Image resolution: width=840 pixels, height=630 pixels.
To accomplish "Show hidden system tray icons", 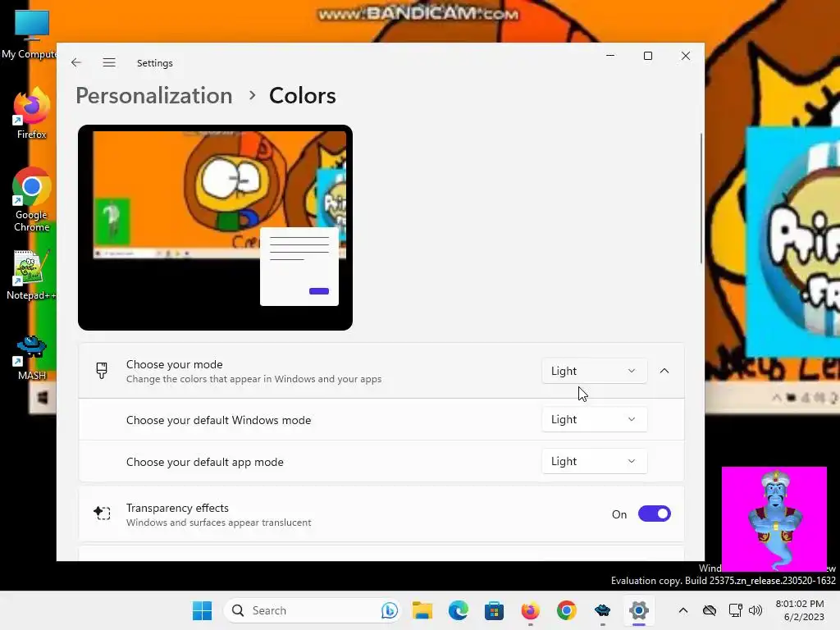I will (683, 610).
